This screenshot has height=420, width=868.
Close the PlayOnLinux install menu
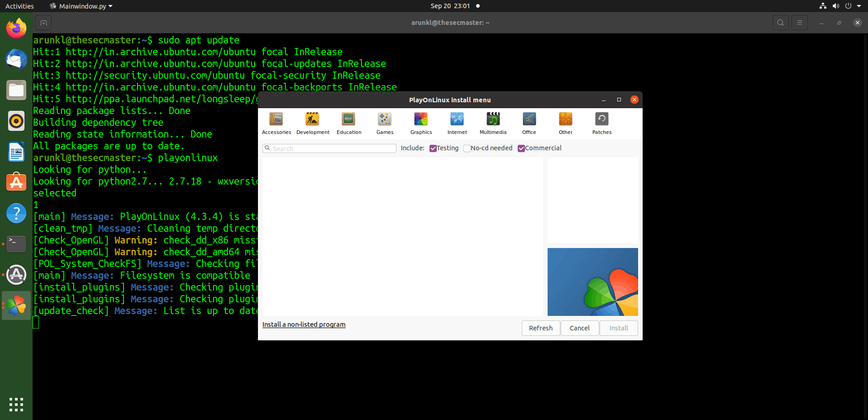pos(634,100)
